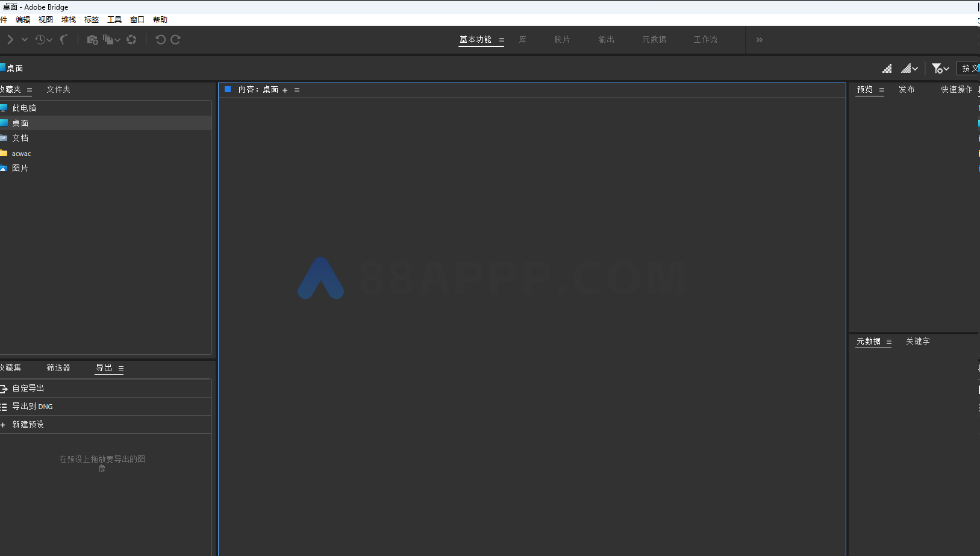Viewport: 980px width, 556px height.
Task: Click the 图片 picture folder icon in favorites
Action: tap(5, 168)
